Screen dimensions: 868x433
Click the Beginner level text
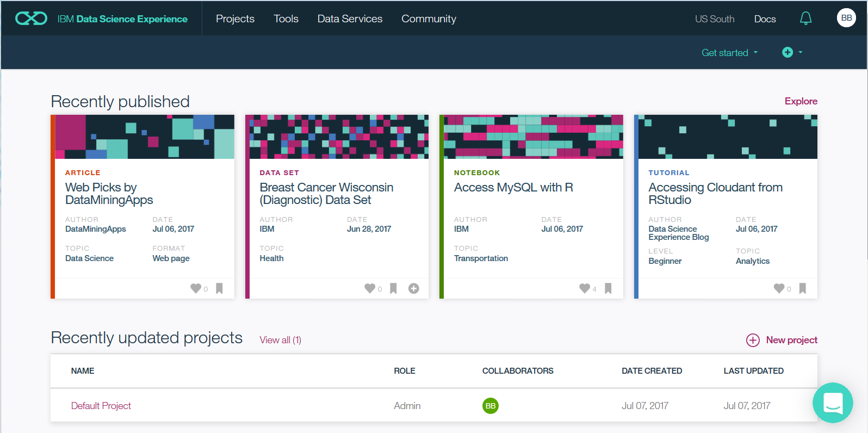pyautogui.click(x=665, y=261)
